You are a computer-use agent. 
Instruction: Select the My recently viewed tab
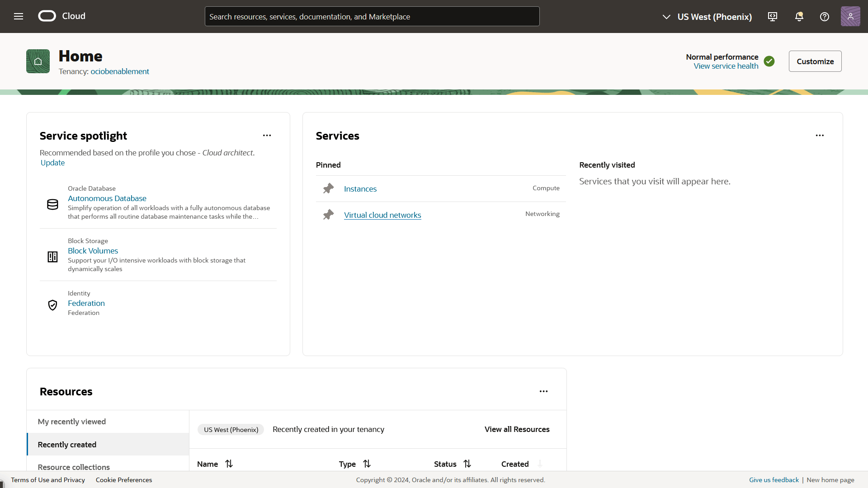click(x=72, y=422)
